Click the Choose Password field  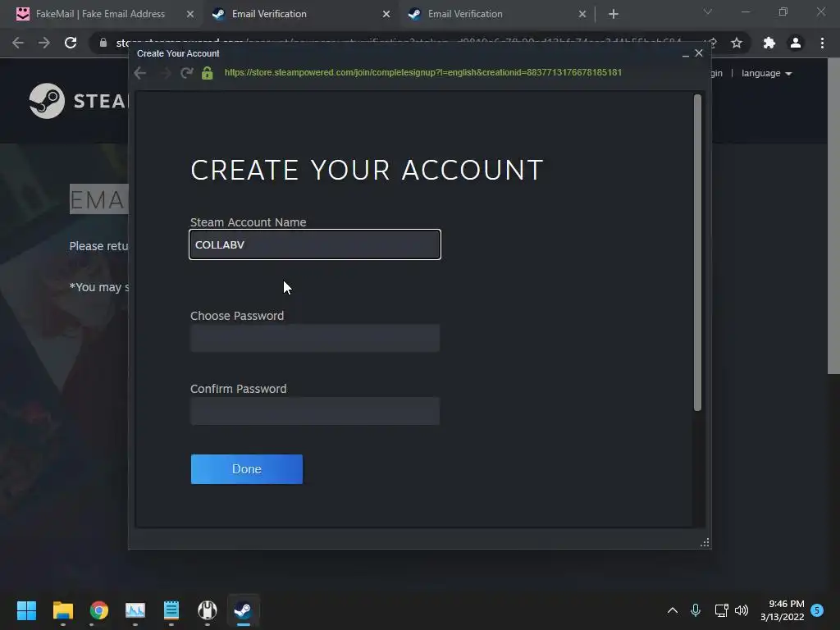point(314,337)
